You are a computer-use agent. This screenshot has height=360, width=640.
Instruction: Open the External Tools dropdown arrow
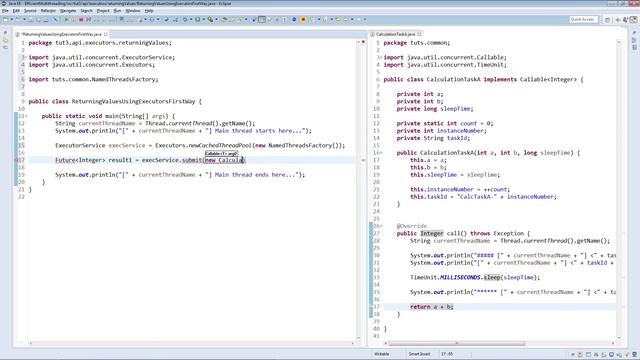(216, 20)
